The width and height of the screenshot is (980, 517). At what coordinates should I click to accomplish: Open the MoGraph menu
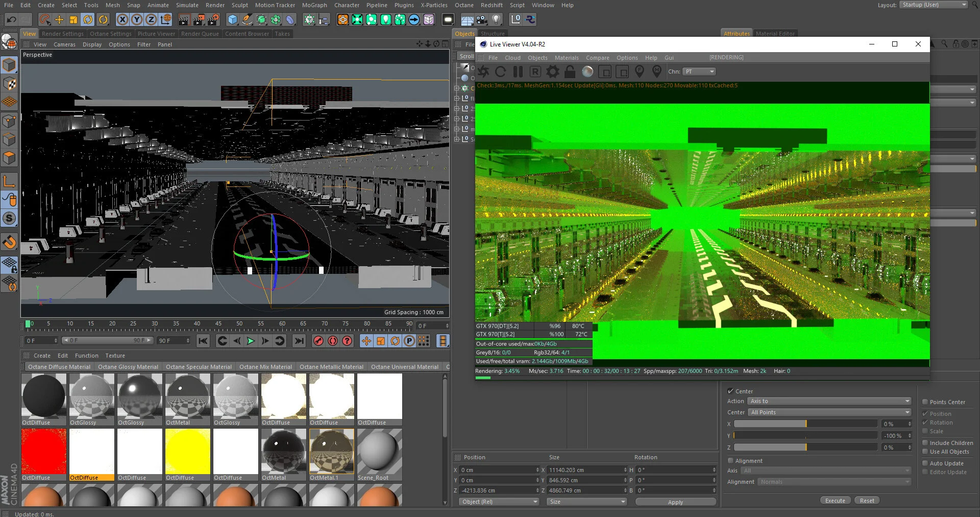314,5
